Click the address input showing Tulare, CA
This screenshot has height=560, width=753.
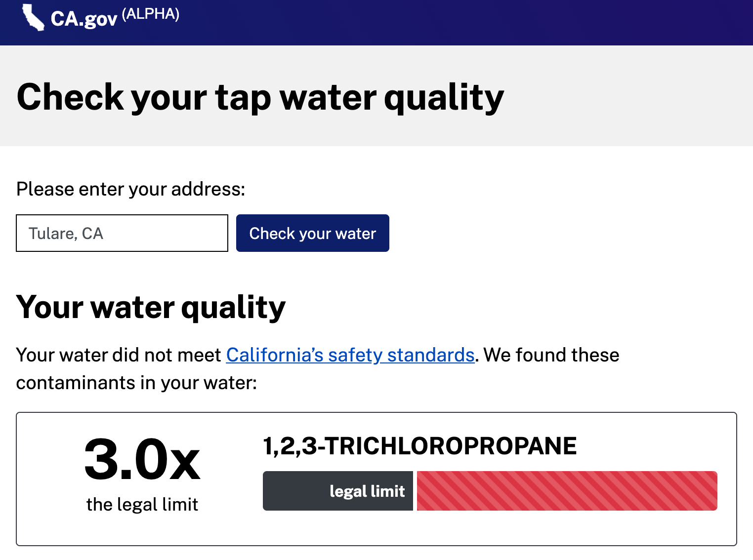tap(122, 233)
